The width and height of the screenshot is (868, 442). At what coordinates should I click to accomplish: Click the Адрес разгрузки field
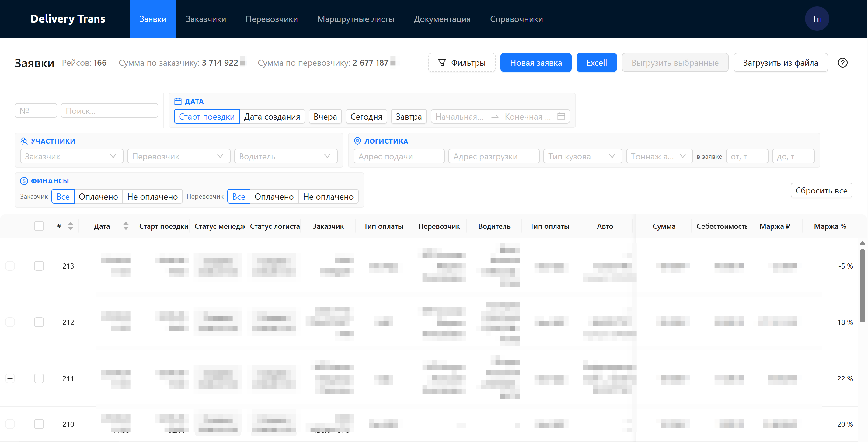(494, 156)
